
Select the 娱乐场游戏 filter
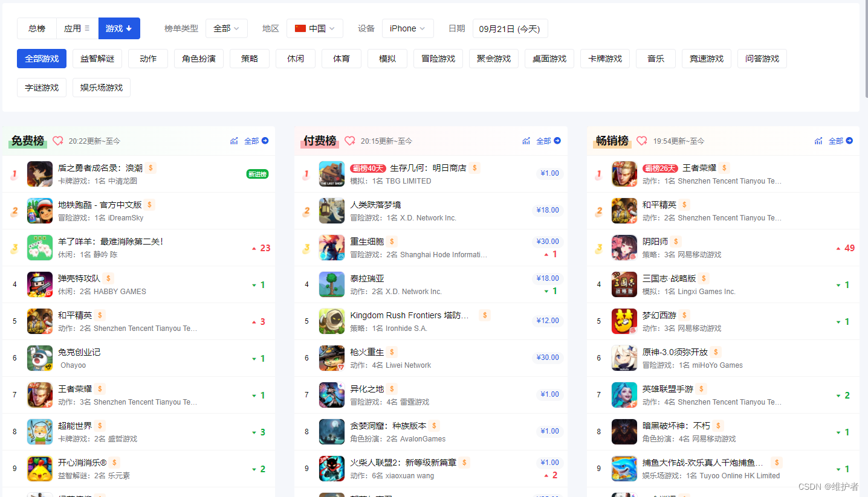click(x=102, y=88)
